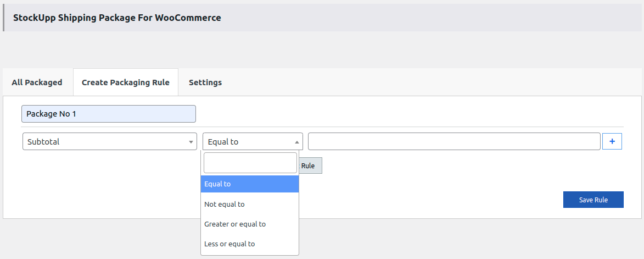Switch to the All Packaged tab
This screenshot has height=259, width=644.
(37, 82)
